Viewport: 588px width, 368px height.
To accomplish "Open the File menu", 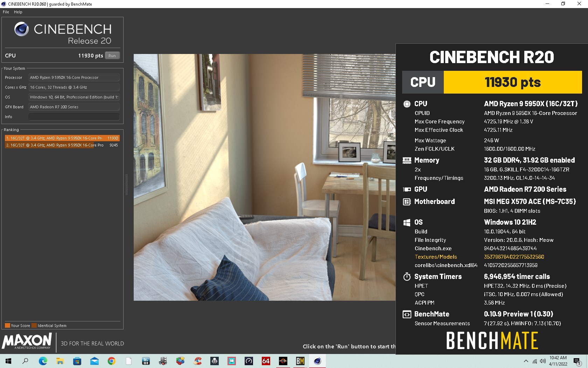I will tap(6, 12).
